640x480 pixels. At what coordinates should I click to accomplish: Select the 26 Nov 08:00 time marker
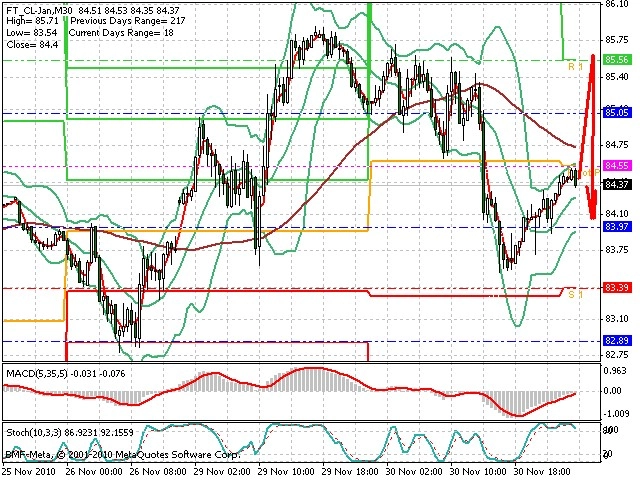click(x=159, y=471)
